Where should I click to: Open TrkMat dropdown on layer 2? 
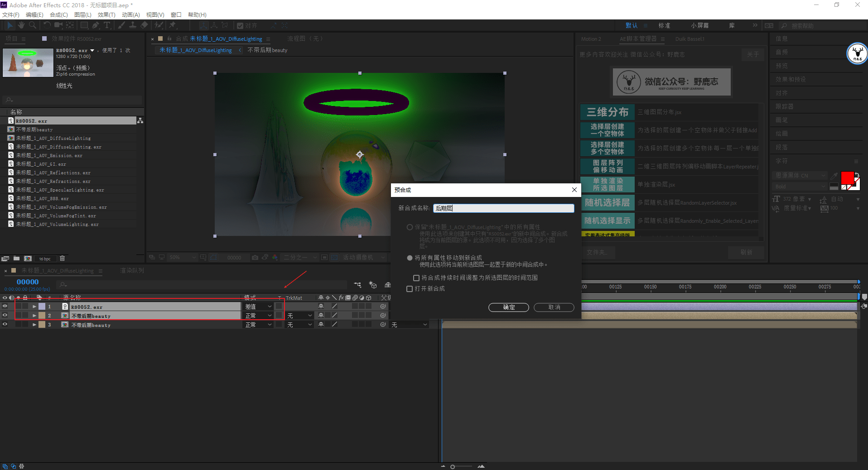[x=299, y=316]
